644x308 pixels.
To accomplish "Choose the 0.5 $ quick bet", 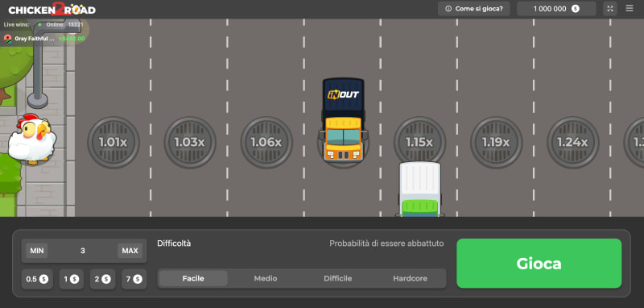I will (x=37, y=279).
